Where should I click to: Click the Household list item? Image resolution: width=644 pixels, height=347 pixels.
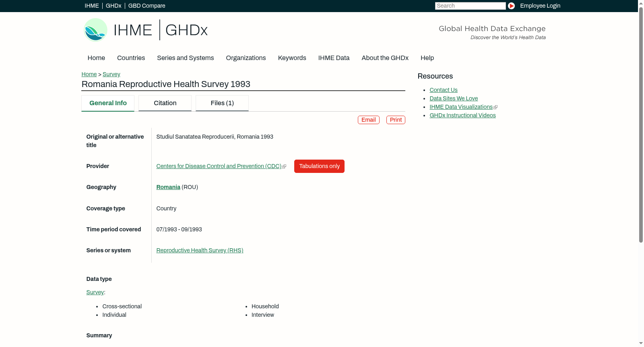265,307
